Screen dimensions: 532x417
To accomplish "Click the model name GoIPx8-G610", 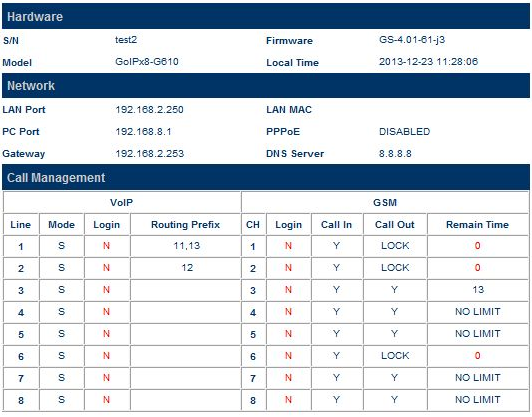I will [x=147, y=62].
